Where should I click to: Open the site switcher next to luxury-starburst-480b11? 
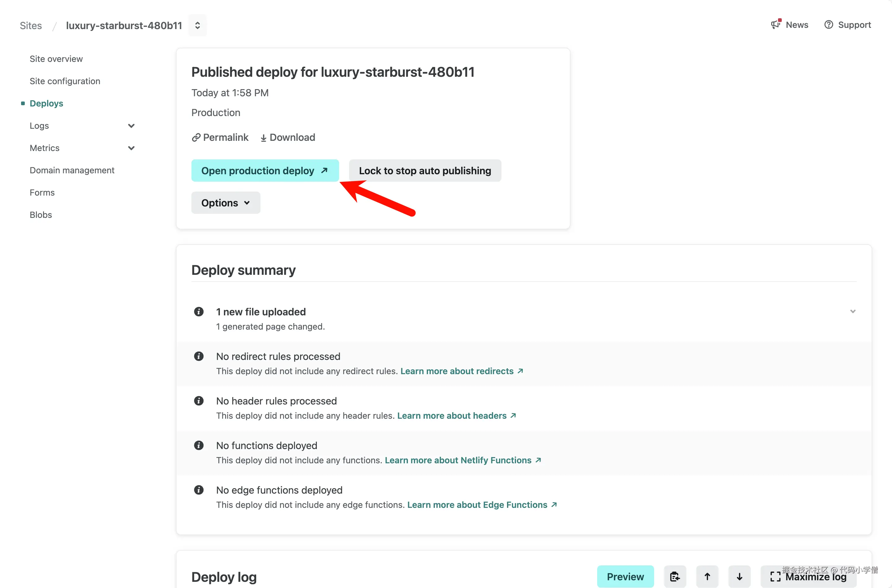[197, 25]
